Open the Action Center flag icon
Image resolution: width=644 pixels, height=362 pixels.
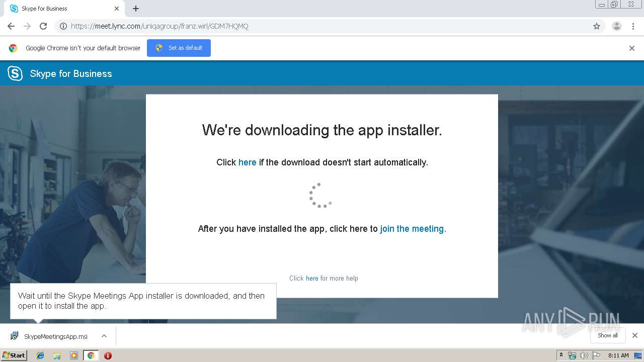click(x=596, y=355)
